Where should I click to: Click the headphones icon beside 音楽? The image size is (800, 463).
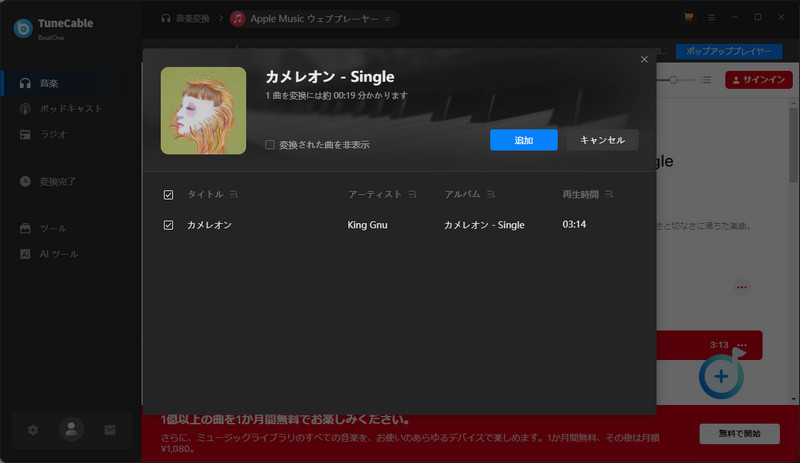pos(25,83)
